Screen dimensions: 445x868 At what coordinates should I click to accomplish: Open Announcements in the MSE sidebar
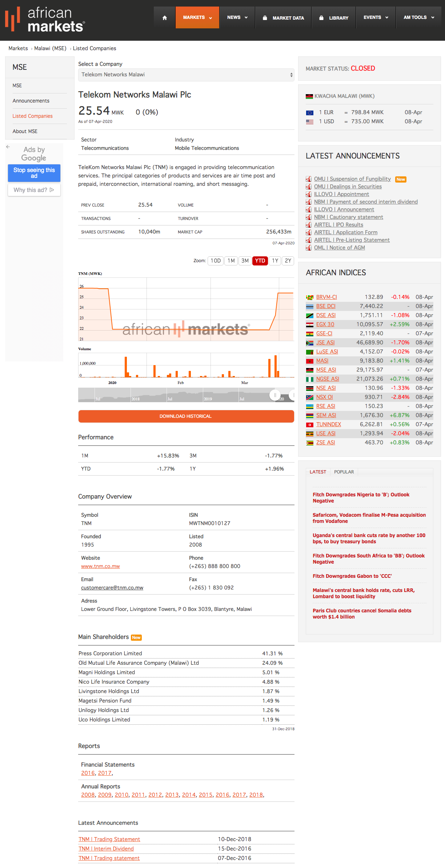click(x=31, y=101)
